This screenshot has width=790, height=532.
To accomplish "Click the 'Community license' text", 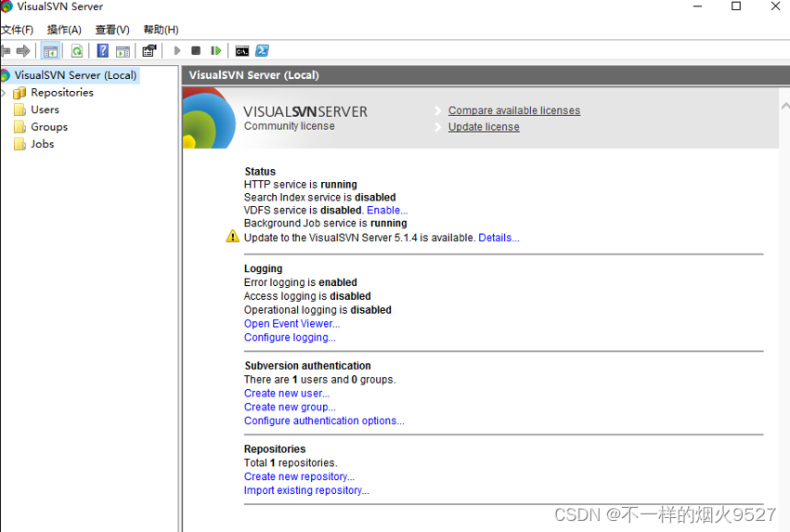I will pyautogui.click(x=290, y=126).
